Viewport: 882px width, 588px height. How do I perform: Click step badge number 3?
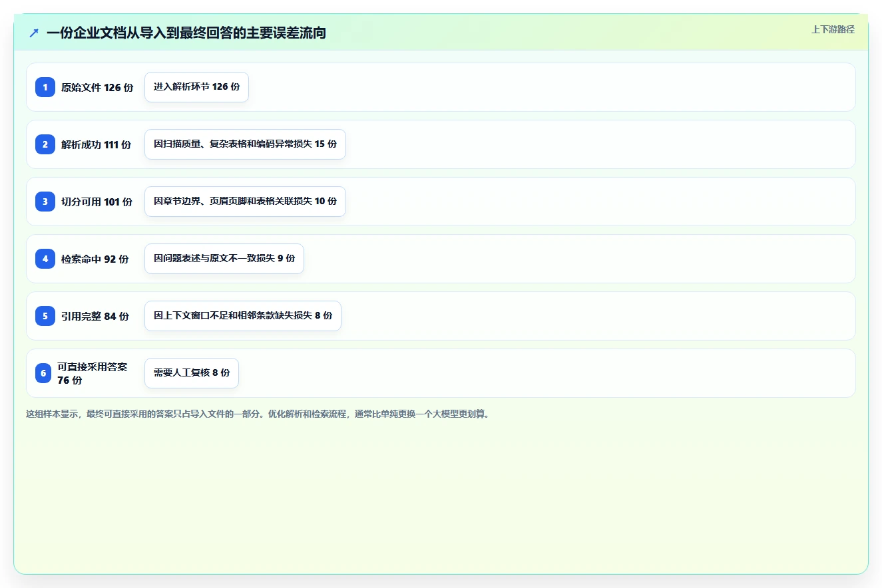pyautogui.click(x=45, y=202)
